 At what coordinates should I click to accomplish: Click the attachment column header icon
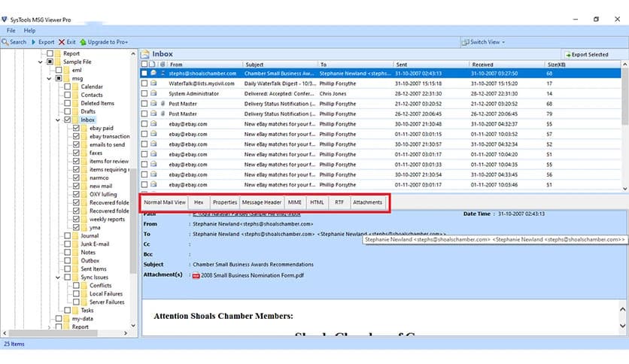click(163, 64)
